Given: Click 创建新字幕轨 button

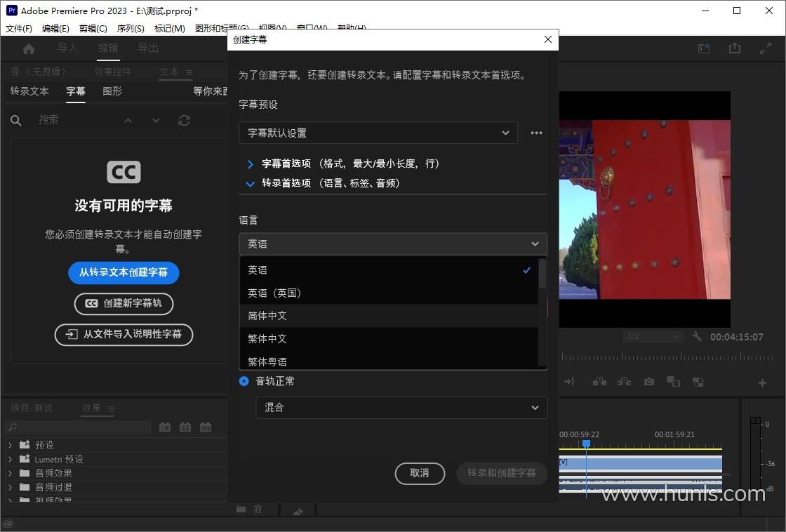Looking at the screenshot, I should (x=124, y=303).
